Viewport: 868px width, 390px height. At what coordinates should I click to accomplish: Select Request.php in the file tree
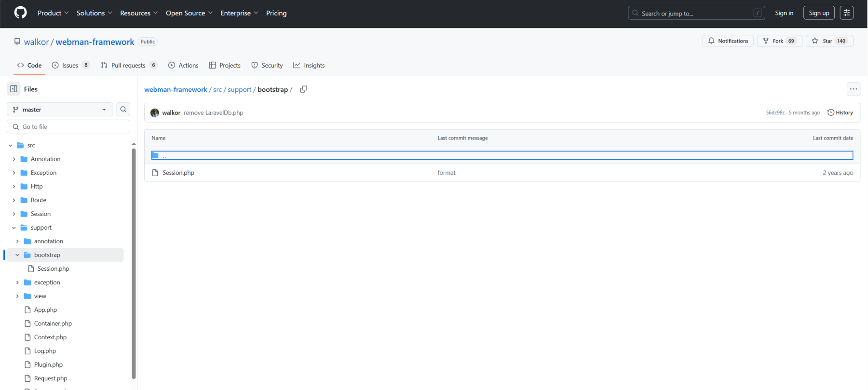pos(51,378)
